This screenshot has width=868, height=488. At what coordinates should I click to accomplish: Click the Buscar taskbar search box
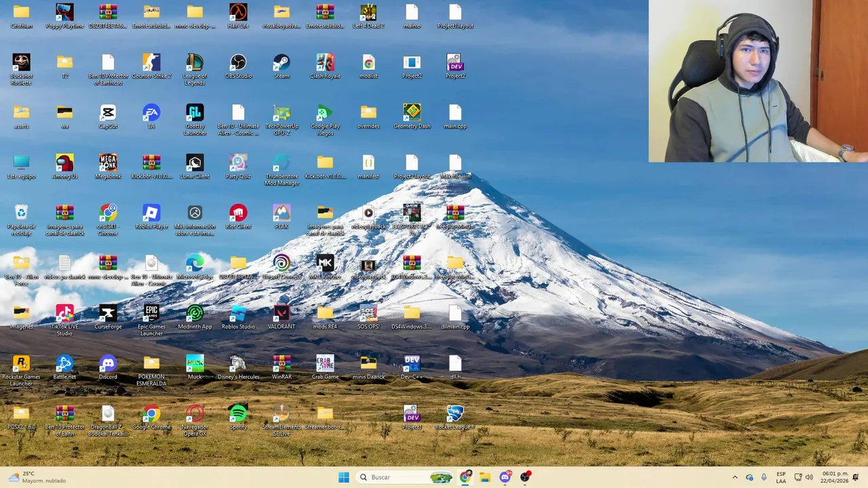(406, 477)
